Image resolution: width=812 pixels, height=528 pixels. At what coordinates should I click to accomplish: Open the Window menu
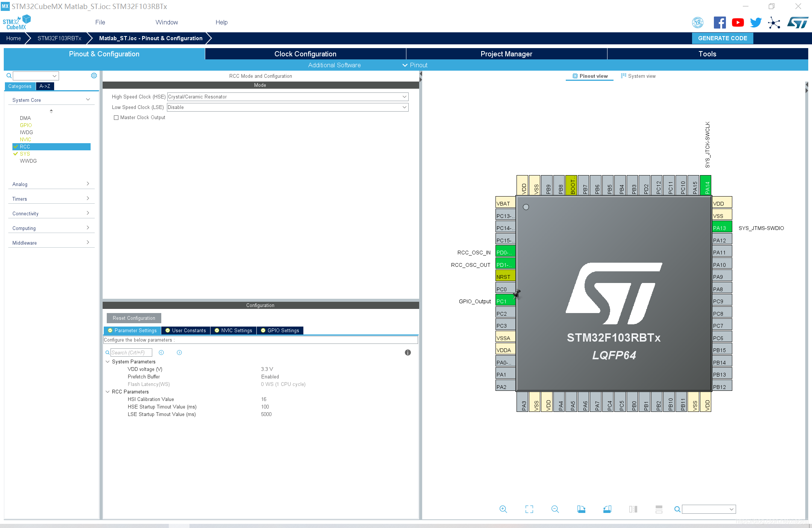click(167, 22)
